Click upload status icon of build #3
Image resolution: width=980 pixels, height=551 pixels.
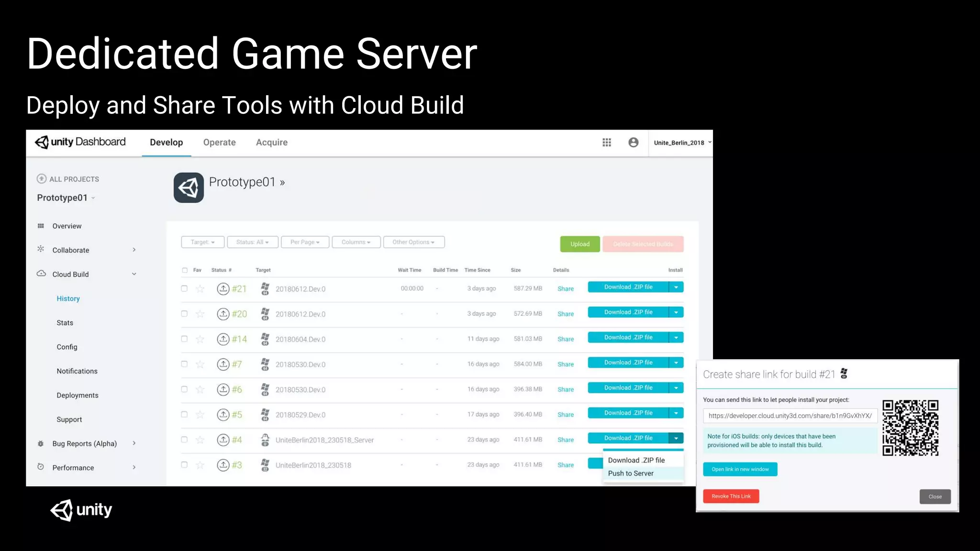tap(223, 465)
